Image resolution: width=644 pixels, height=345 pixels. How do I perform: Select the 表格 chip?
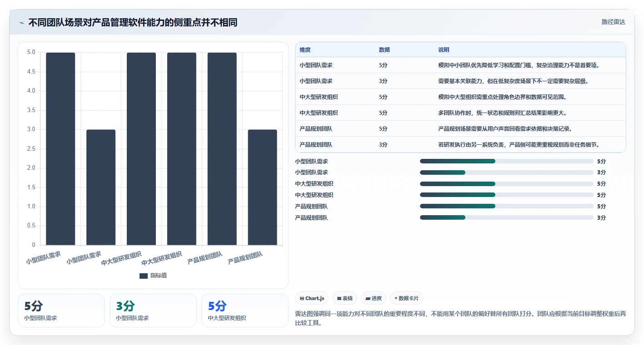coord(345,298)
